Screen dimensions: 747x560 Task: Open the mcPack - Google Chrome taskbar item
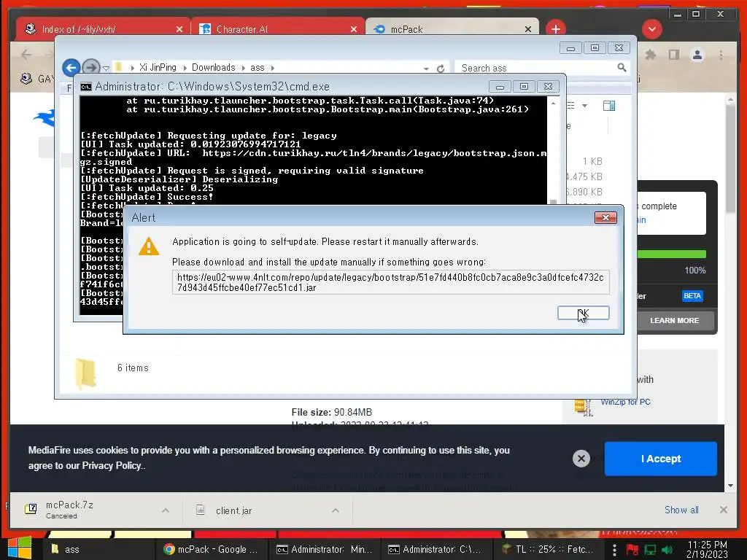coord(211,549)
